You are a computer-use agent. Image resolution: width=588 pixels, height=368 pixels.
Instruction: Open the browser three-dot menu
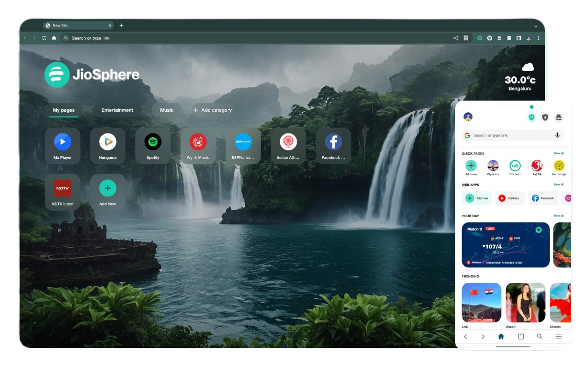(x=538, y=38)
